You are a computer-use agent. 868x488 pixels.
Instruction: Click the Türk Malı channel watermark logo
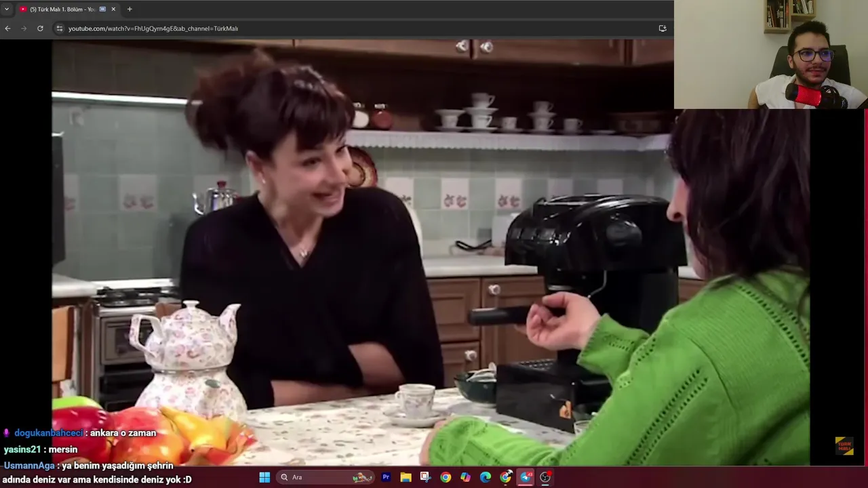tap(844, 445)
